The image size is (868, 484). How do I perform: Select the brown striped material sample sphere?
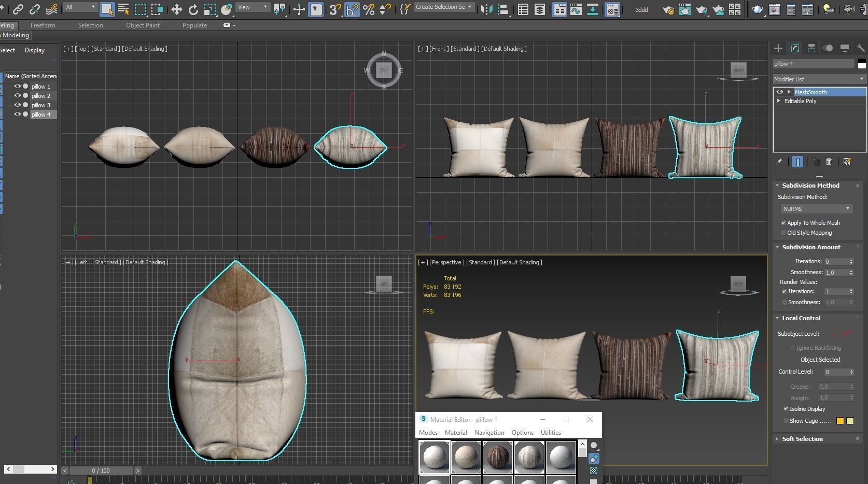(x=497, y=457)
